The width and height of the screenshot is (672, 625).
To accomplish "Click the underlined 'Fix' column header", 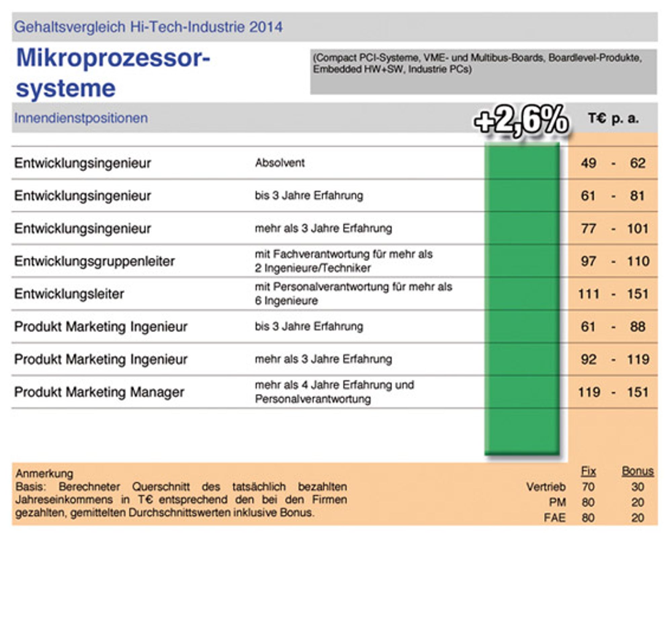I will click(589, 471).
